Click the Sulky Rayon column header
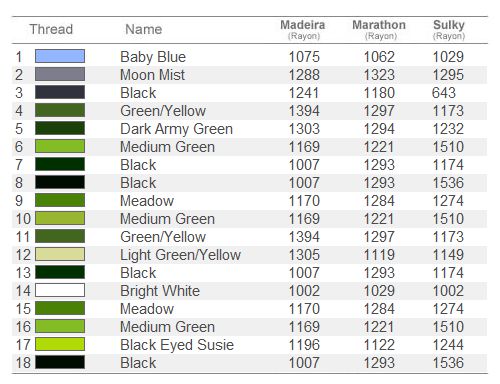The height and width of the screenshot is (384, 500). tap(449, 30)
